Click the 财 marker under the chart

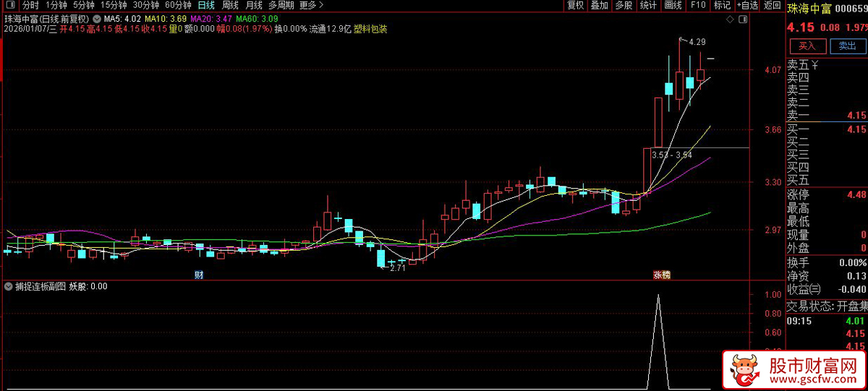[x=198, y=275]
